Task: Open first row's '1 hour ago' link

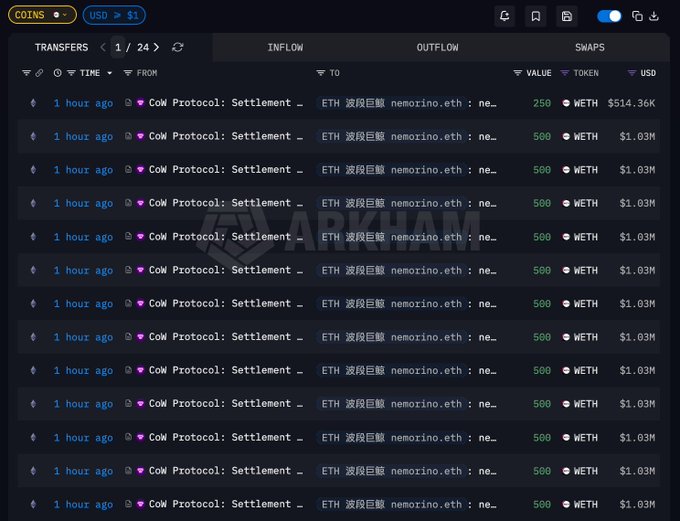Action: coord(83,103)
